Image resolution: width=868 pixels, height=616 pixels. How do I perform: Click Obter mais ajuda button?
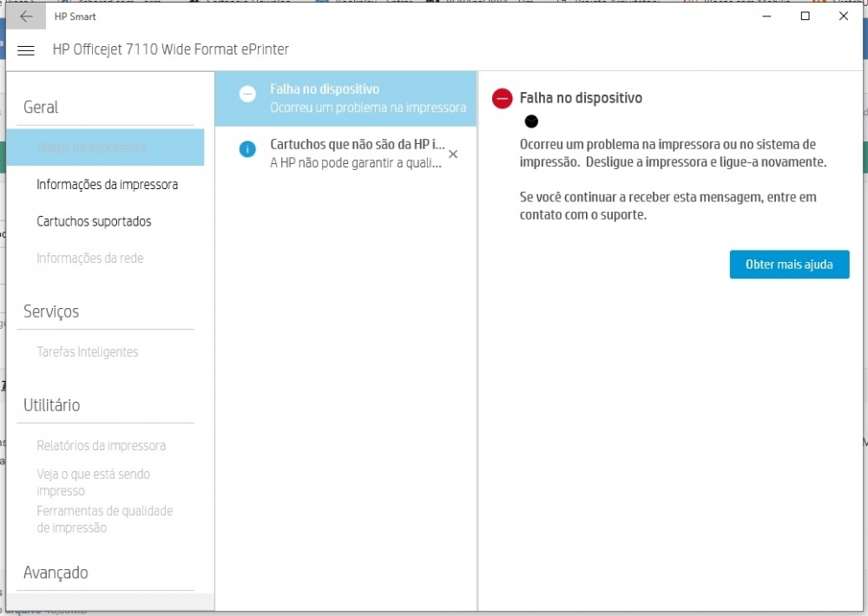coord(789,265)
